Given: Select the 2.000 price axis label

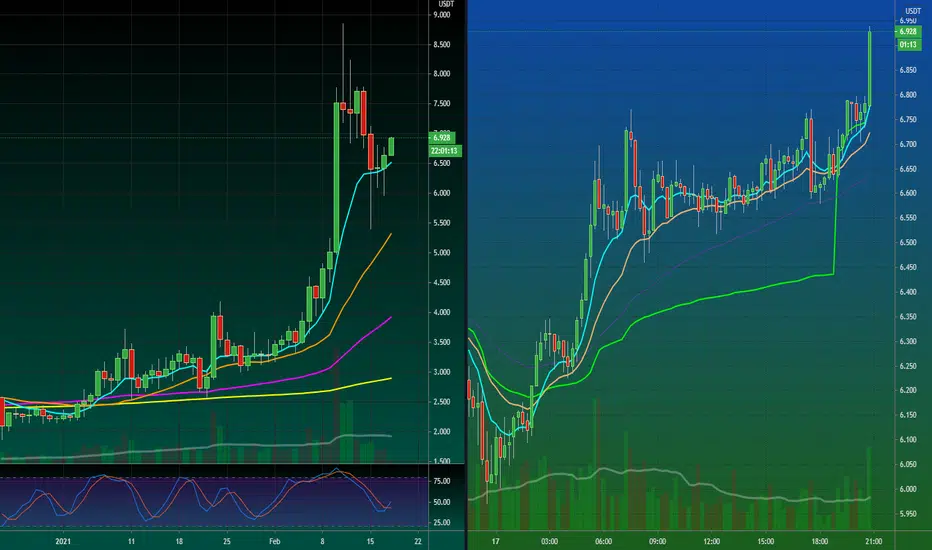Looking at the screenshot, I should tap(442, 432).
